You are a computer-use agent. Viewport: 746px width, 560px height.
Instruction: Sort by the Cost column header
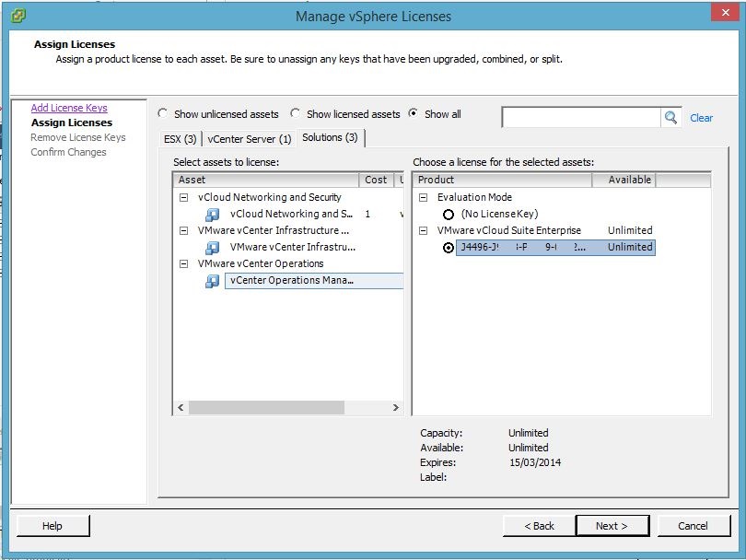[377, 180]
